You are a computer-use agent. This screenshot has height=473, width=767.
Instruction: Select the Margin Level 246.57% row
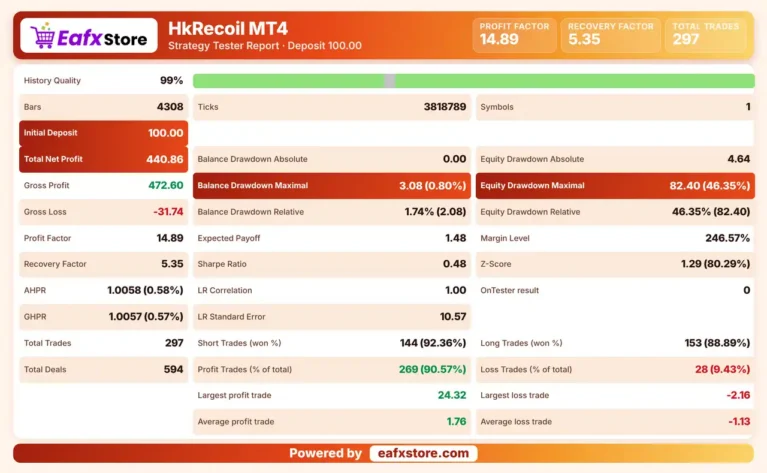point(615,238)
